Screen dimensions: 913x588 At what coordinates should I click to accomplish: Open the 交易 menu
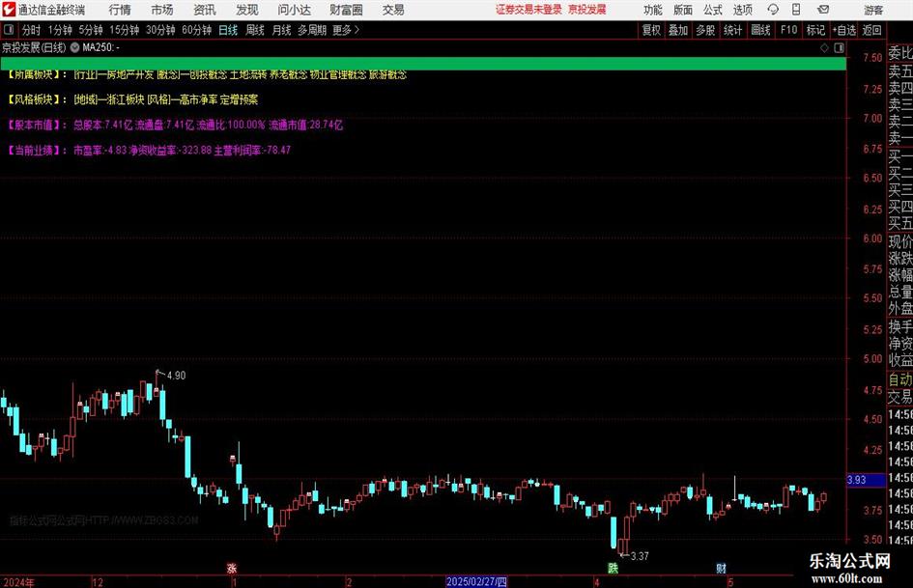coord(393,10)
